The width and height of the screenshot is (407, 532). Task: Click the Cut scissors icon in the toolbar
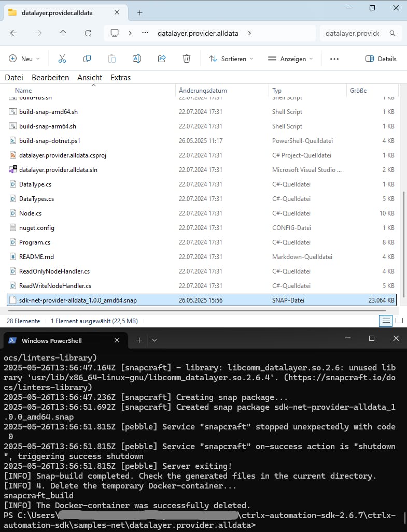[62, 59]
